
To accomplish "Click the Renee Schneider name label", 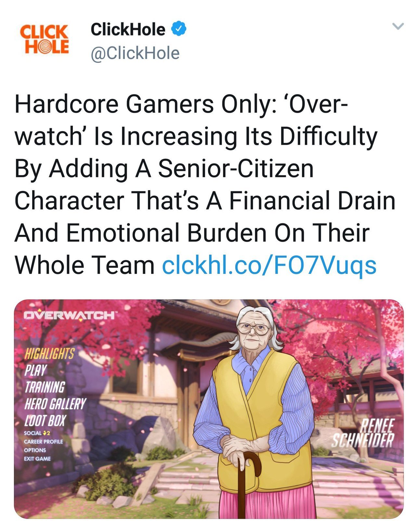I will pos(362,432).
